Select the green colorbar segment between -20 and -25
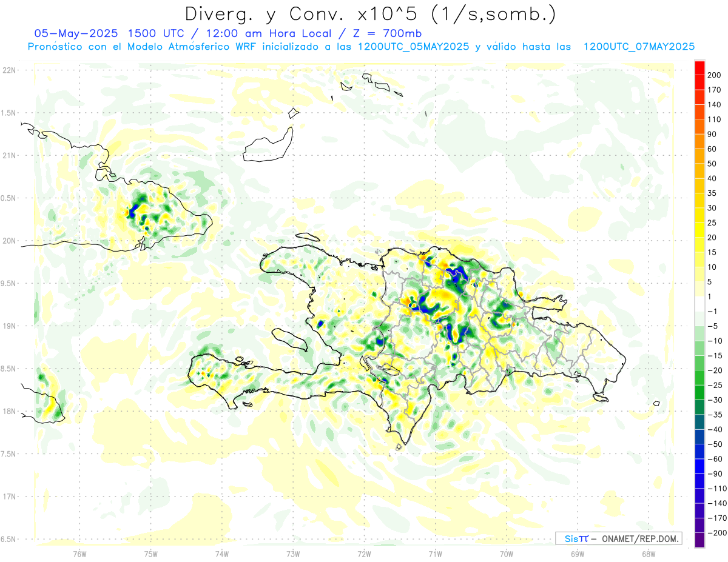This screenshot has width=728, height=562. pyautogui.click(x=699, y=378)
